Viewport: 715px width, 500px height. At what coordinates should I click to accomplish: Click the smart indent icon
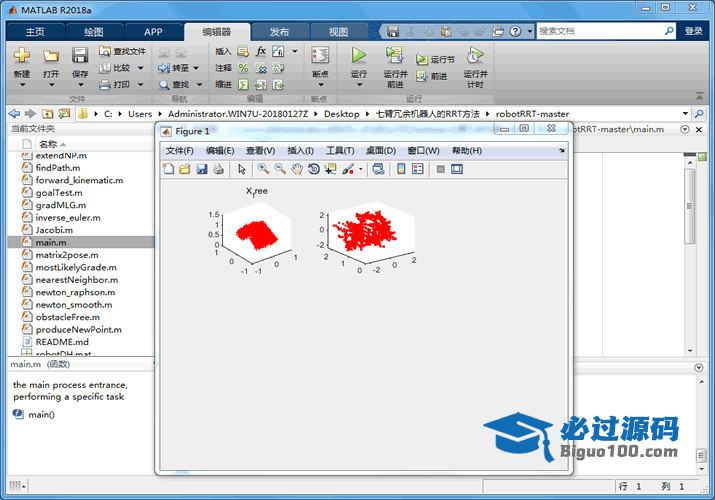(244, 84)
